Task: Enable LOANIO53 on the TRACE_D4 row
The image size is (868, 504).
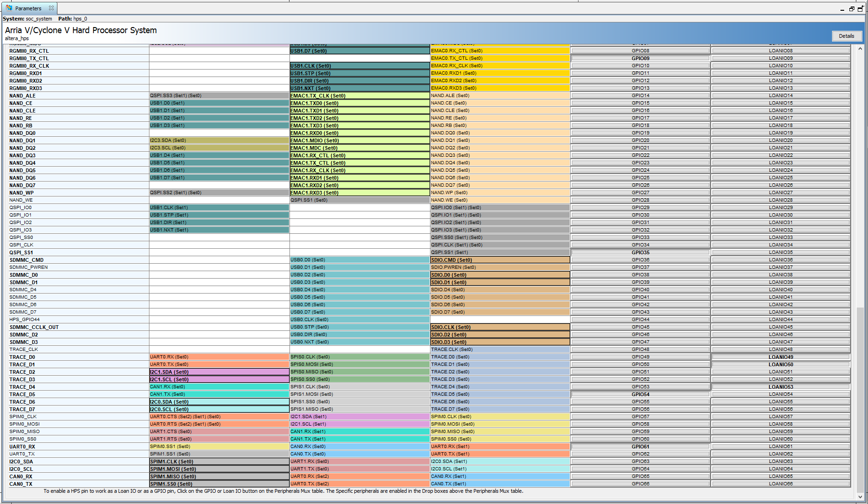Action: click(x=780, y=386)
